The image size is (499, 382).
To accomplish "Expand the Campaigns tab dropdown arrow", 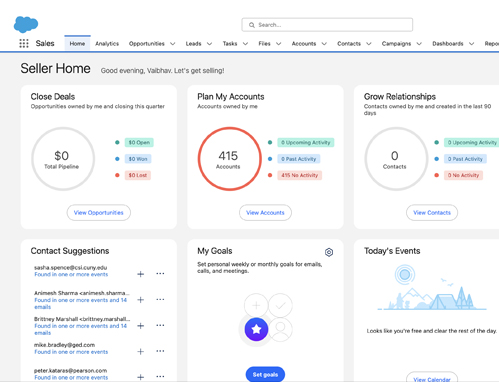I will coord(419,44).
